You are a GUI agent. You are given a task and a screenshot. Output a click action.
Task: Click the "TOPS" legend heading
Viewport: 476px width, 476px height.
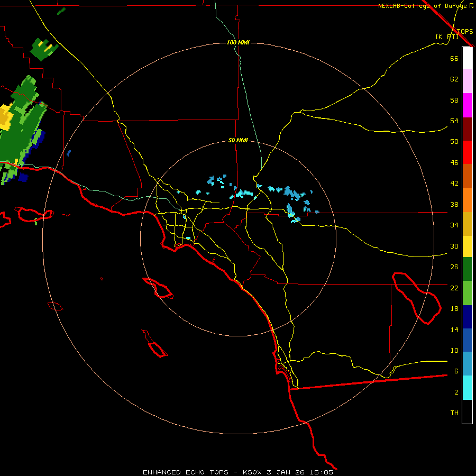pyautogui.click(x=465, y=32)
